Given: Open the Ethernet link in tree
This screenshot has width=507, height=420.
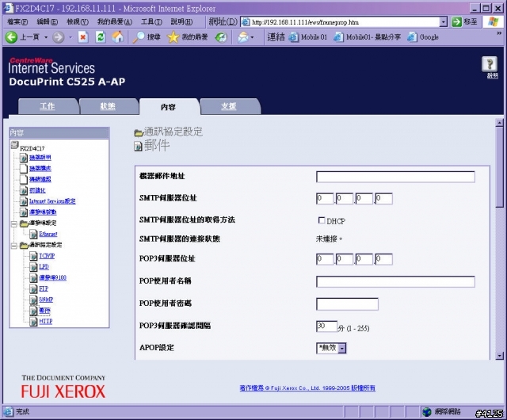Looking at the screenshot, I should (48, 234).
